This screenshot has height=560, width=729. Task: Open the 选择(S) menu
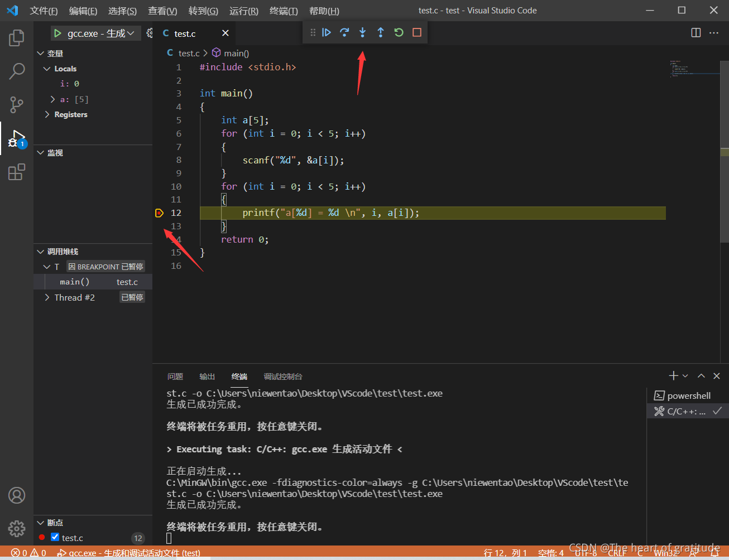coord(123,11)
